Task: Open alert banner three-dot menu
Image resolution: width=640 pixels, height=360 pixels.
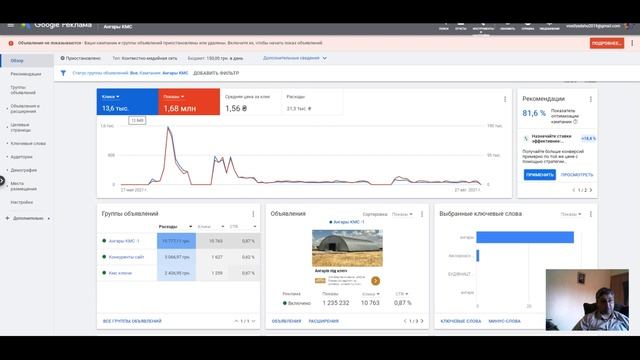Action: pos(632,43)
